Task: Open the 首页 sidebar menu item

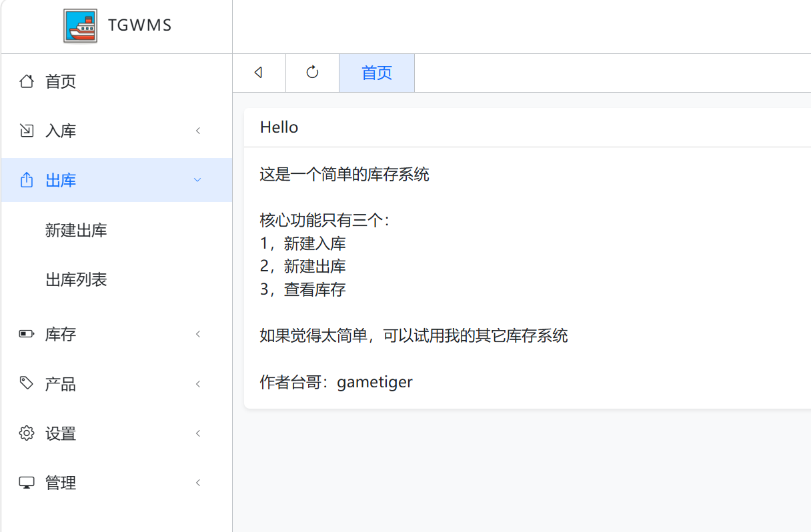Action: coord(117,81)
